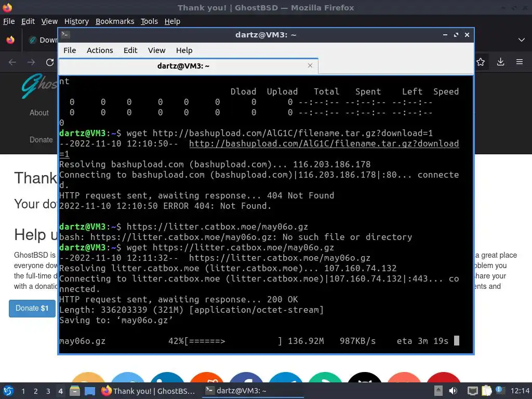Bookmark this page with the star icon
This screenshot has height=399, width=532.
pyautogui.click(x=481, y=62)
